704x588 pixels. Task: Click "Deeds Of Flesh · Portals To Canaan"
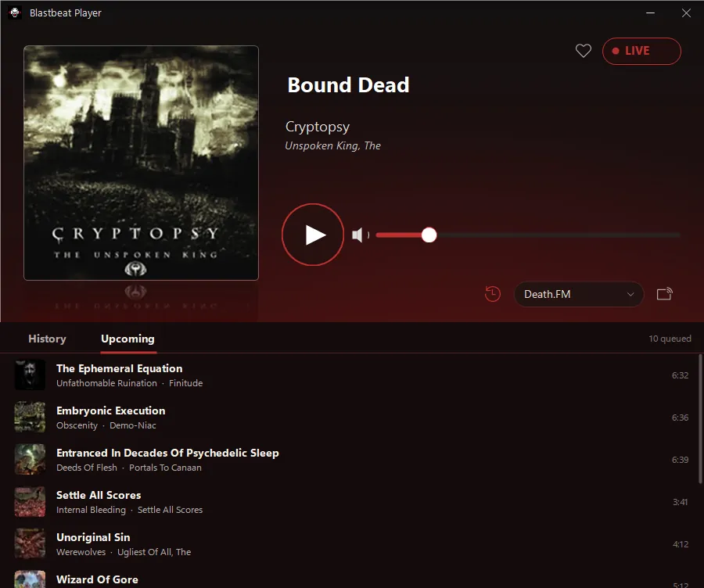click(129, 468)
